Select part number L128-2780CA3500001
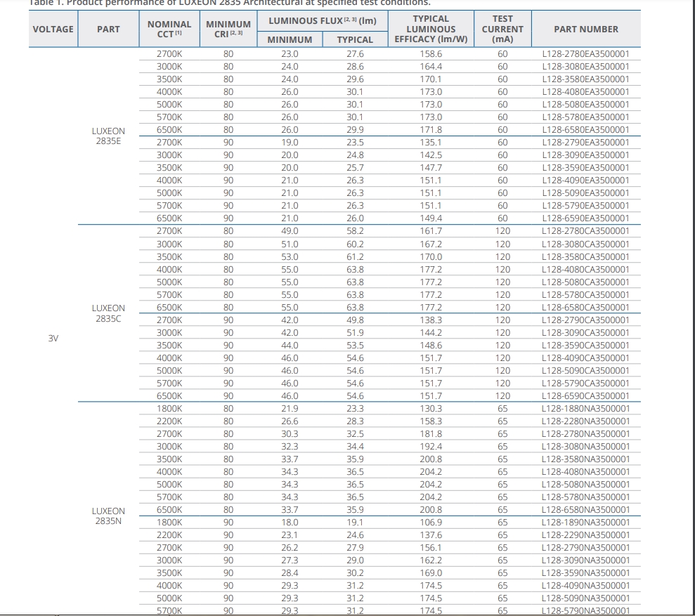Viewport: 695px width, 616px height. pyautogui.click(x=586, y=231)
